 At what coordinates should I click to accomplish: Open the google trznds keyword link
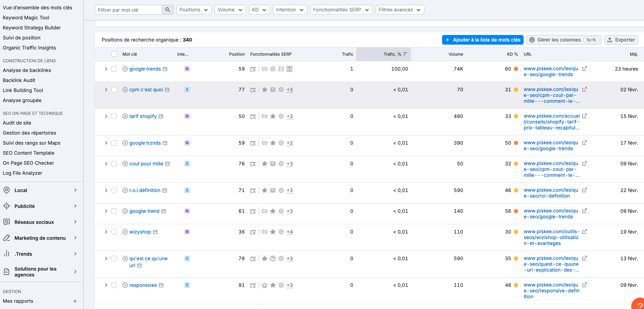point(145,143)
